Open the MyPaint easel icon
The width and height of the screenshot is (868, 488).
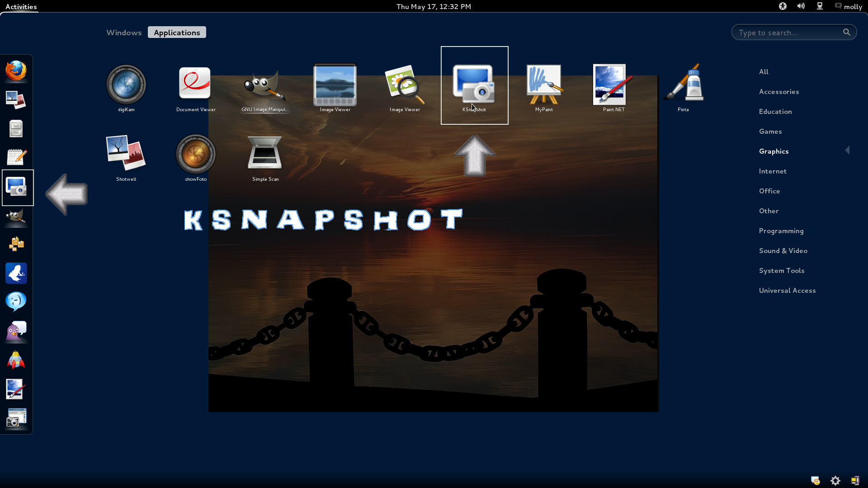point(544,84)
